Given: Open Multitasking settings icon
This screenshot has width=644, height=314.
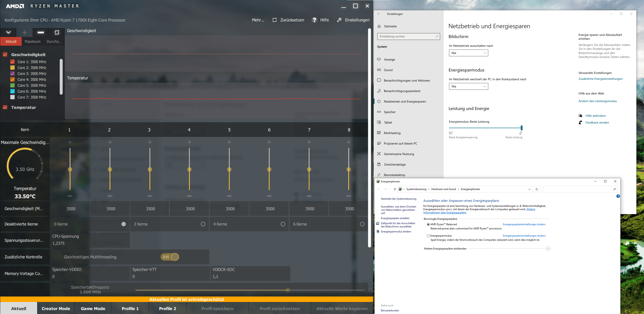Looking at the screenshot, I should tap(379, 133).
